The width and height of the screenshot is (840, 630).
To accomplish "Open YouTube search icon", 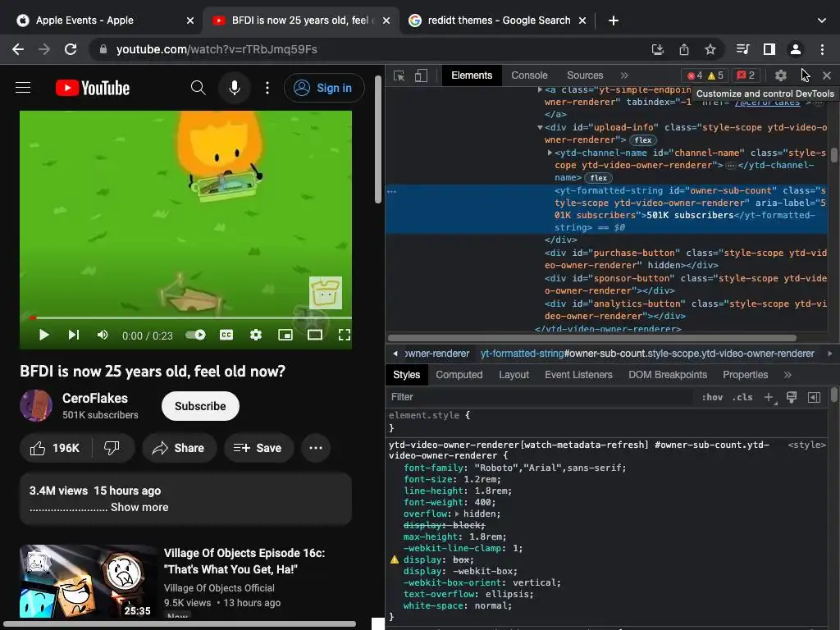I will [x=199, y=88].
